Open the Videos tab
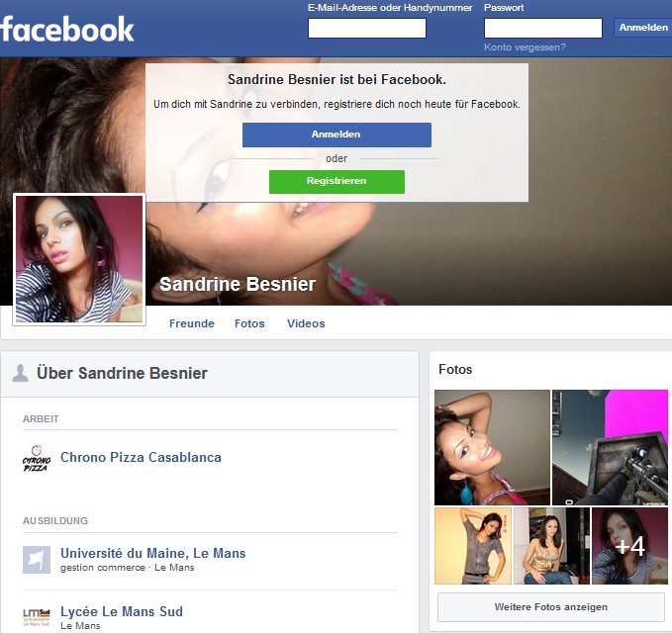 click(x=306, y=323)
